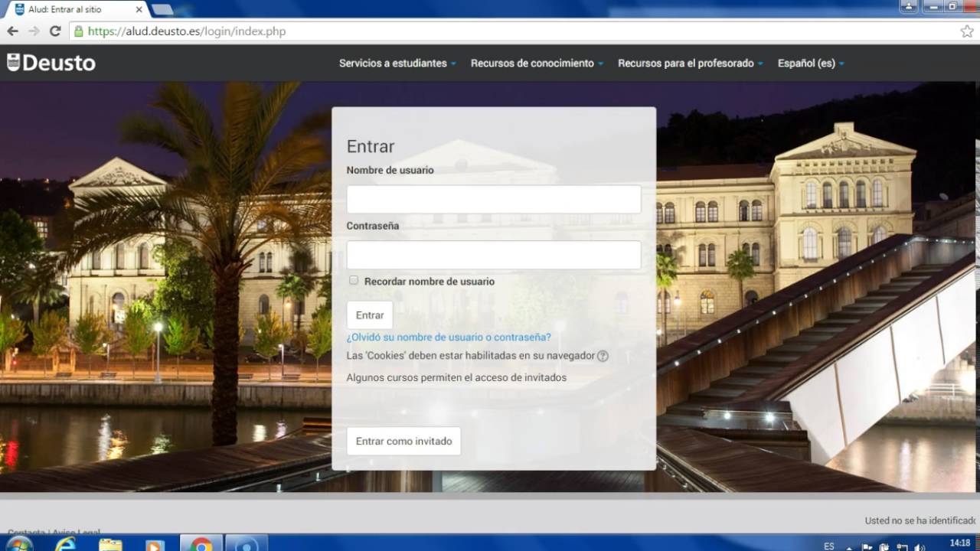Image resolution: width=980 pixels, height=551 pixels.
Task: Close the Alud browser tab
Action: pyautogui.click(x=138, y=9)
